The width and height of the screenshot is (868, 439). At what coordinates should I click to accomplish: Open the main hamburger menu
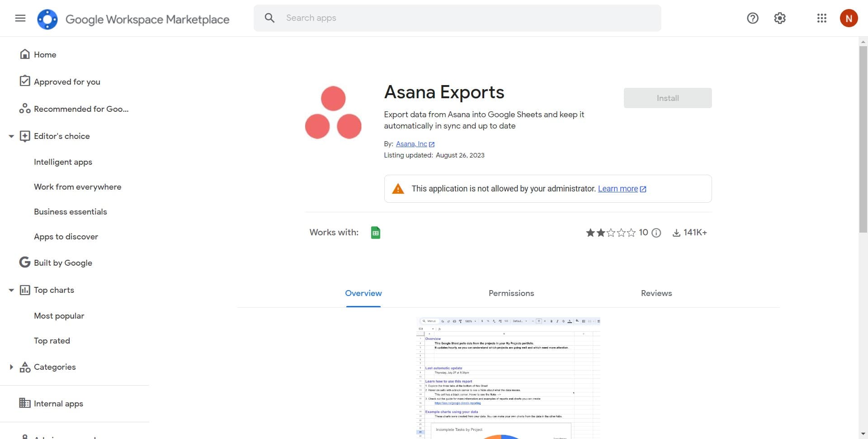20,18
